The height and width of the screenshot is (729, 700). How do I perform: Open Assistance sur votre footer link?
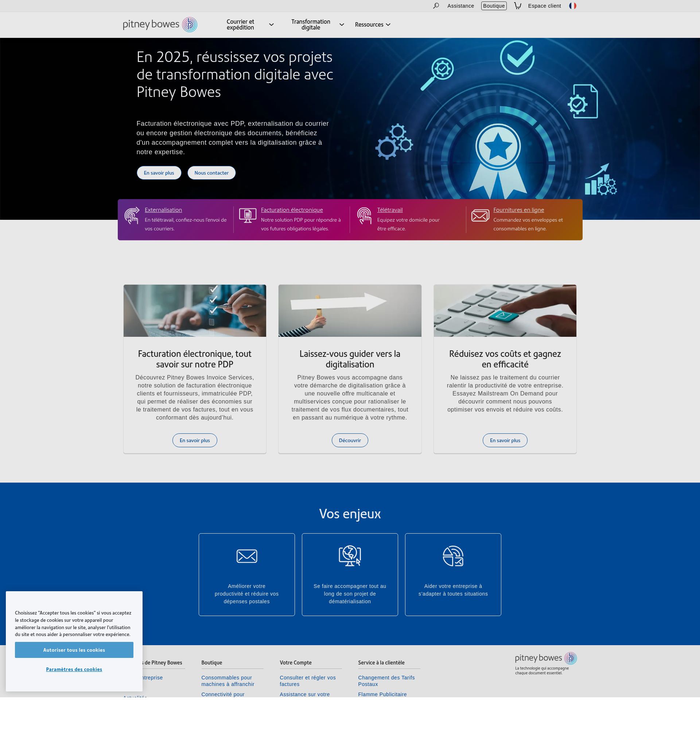(x=305, y=694)
